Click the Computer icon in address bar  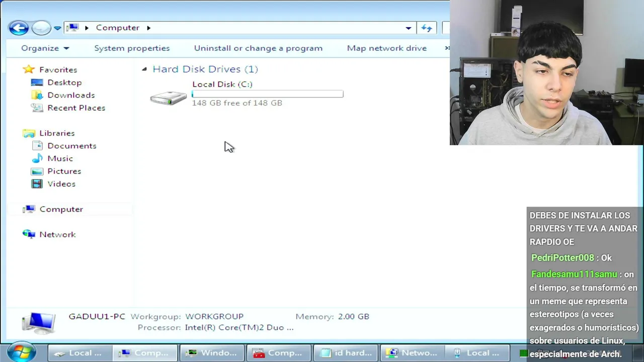pyautogui.click(x=73, y=28)
